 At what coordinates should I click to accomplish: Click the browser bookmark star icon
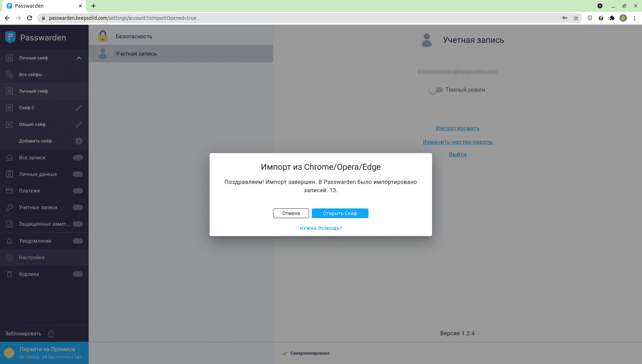coord(576,18)
